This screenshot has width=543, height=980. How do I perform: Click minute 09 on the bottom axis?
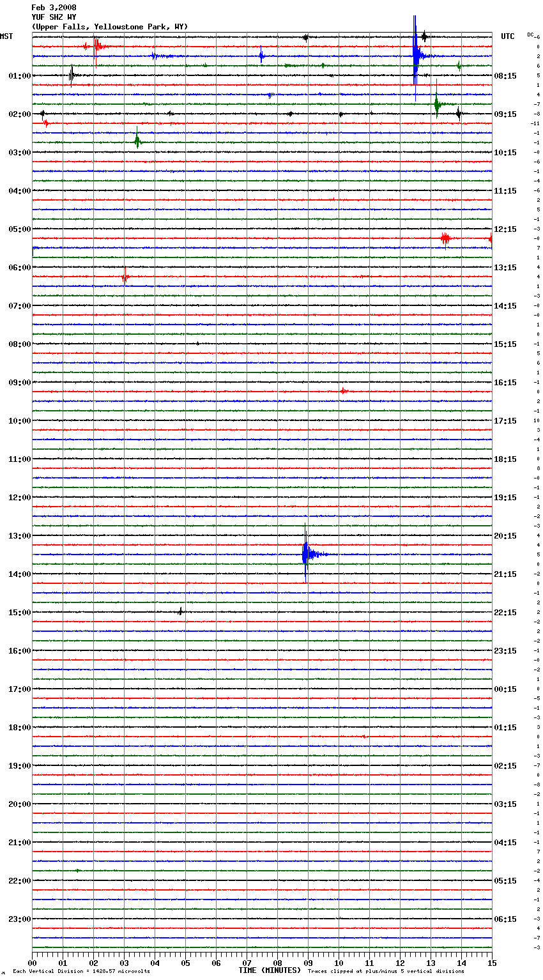click(308, 963)
